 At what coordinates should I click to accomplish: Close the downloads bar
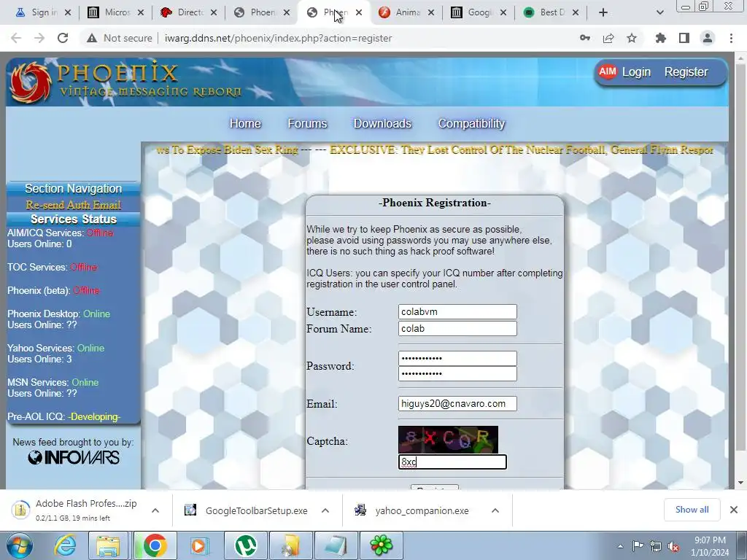(734, 510)
